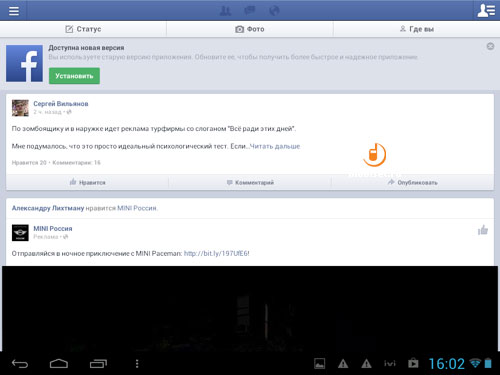Tap the Фото tab
This screenshot has height=375, width=500.
pyautogui.click(x=250, y=29)
